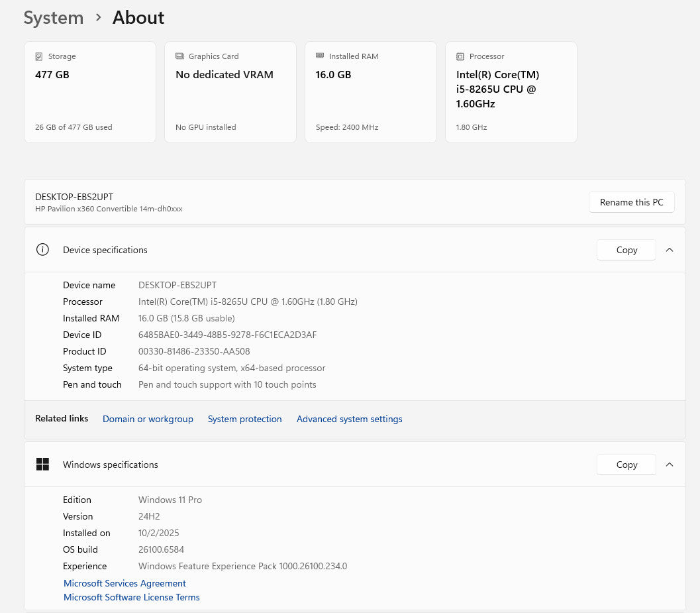Click the Storage drive icon
Viewport: 700px width, 613px height.
(x=39, y=57)
